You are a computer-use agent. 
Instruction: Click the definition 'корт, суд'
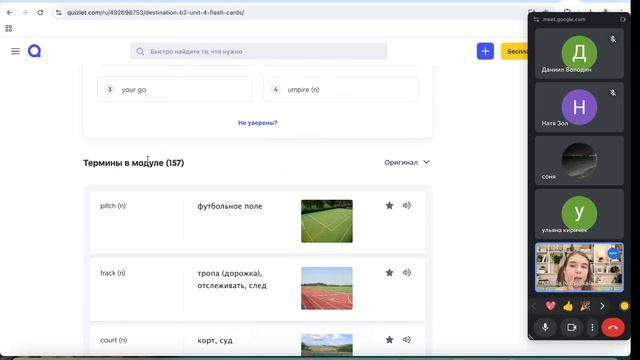pos(215,340)
